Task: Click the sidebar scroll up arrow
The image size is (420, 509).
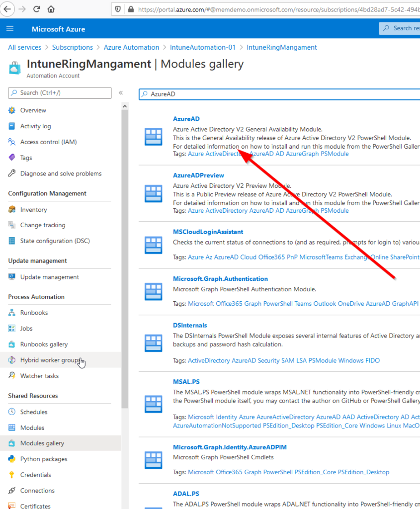Action: [125, 106]
